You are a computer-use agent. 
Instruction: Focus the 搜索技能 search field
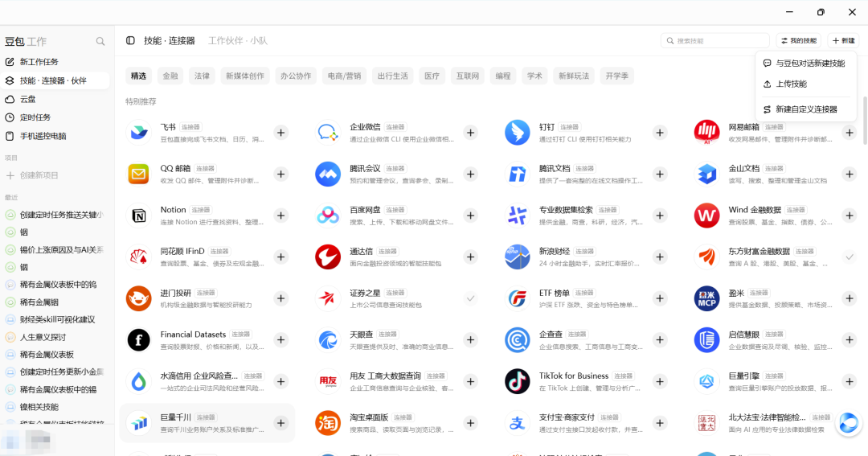click(715, 40)
